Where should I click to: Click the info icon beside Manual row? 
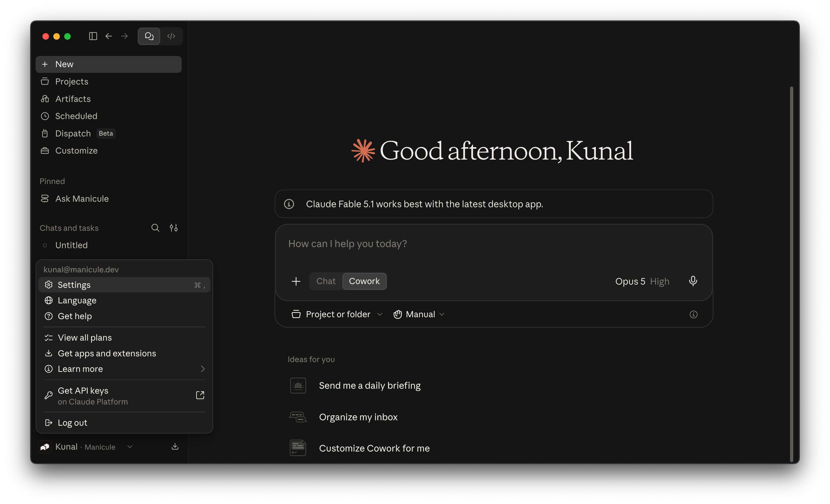pyautogui.click(x=693, y=315)
